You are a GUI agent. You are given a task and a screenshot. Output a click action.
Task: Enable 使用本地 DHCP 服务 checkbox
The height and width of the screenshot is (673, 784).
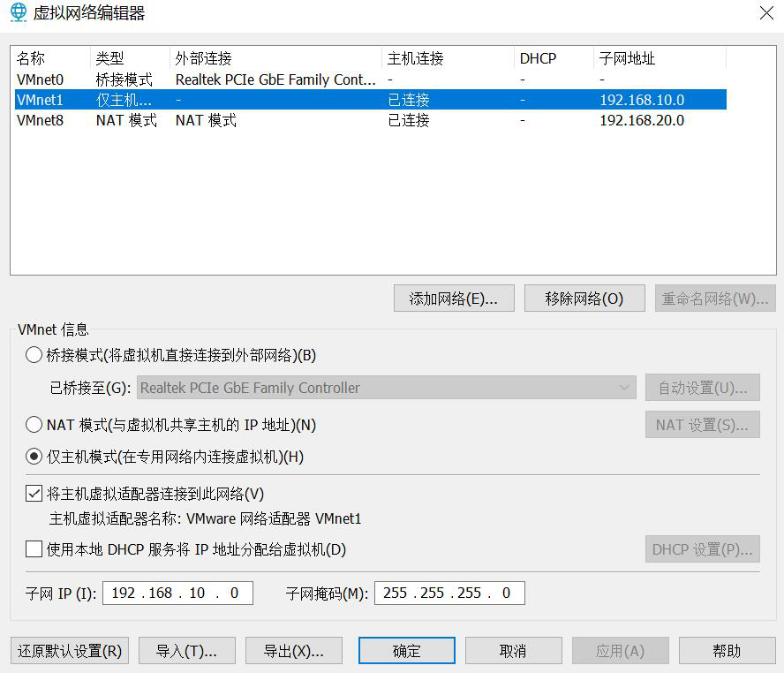pos(34,549)
